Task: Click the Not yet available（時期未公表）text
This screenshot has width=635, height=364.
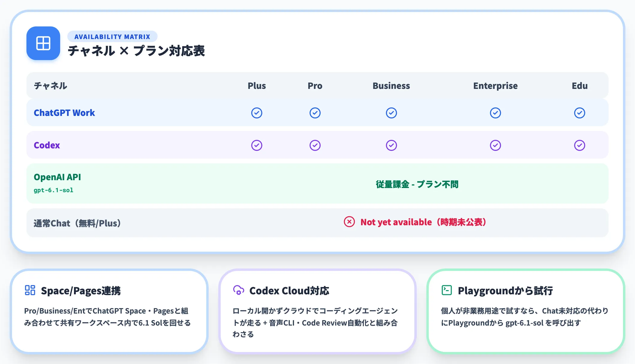Action: coord(423,222)
